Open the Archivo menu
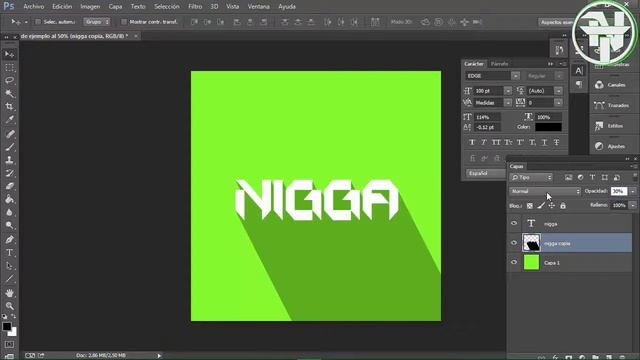 tap(33, 7)
